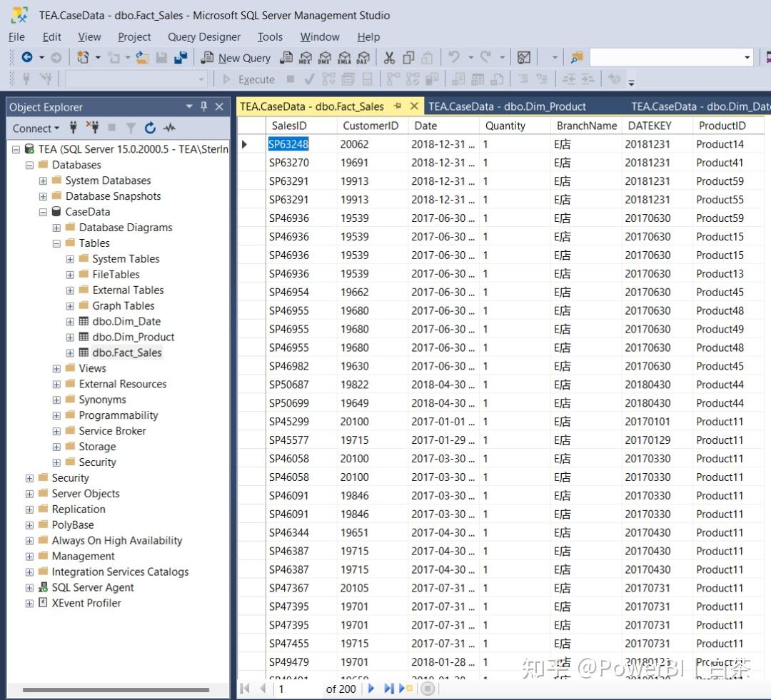Open the View menu

[x=89, y=37]
